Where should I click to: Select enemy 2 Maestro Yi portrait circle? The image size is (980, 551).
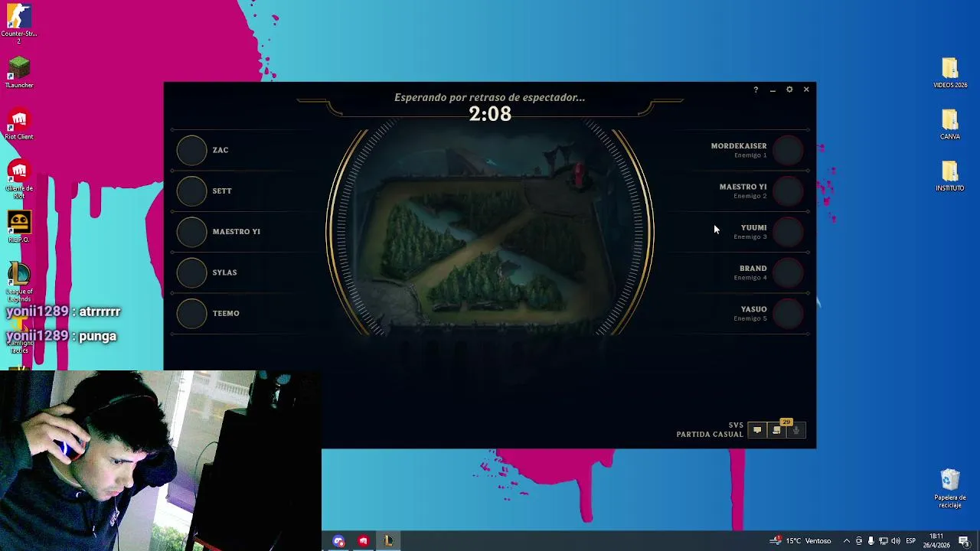[788, 191]
